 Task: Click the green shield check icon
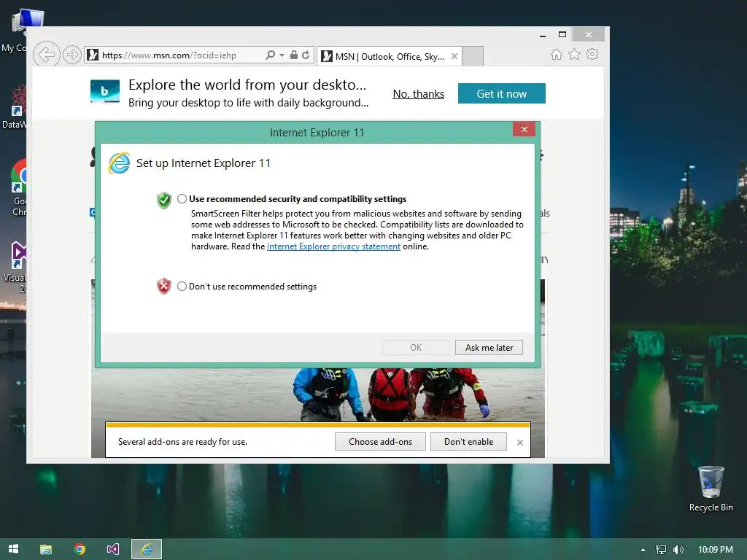click(x=164, y=201)
